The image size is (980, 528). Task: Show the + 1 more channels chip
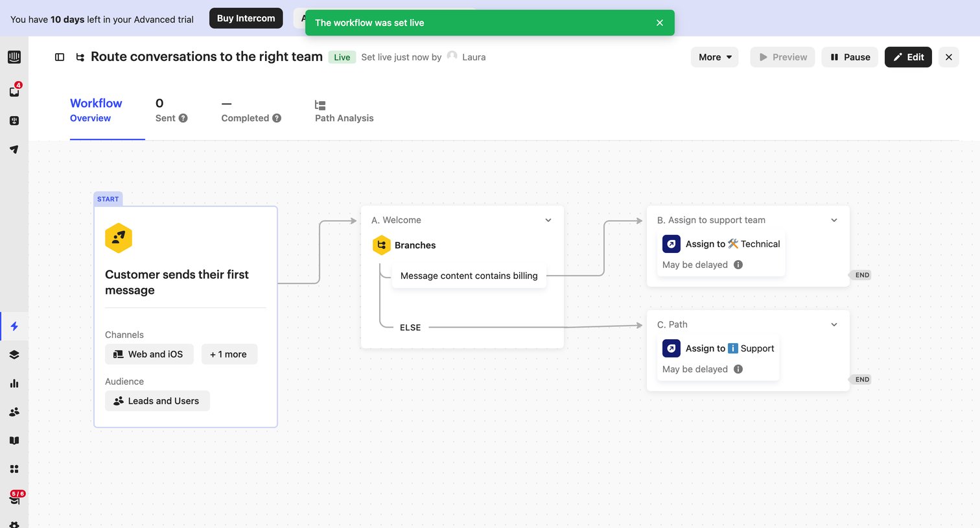tap(229, 354)
